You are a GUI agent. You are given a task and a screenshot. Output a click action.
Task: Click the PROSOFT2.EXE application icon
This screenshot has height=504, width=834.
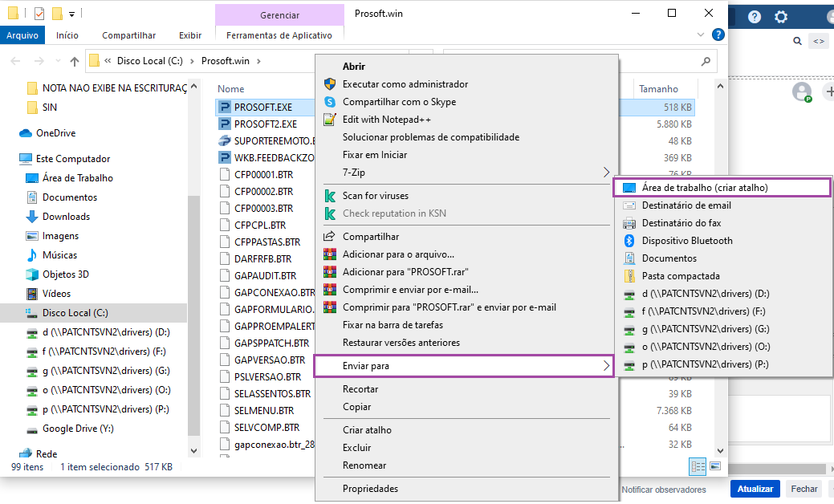225,124
